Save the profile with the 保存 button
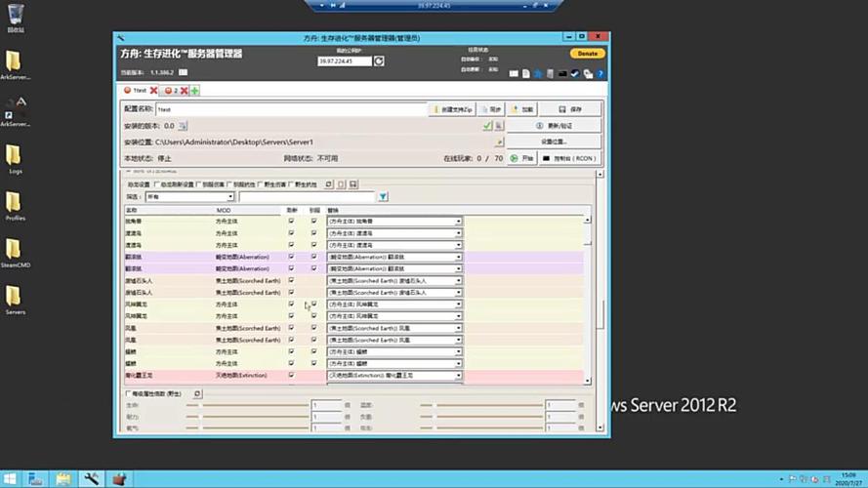 point(570,109)
